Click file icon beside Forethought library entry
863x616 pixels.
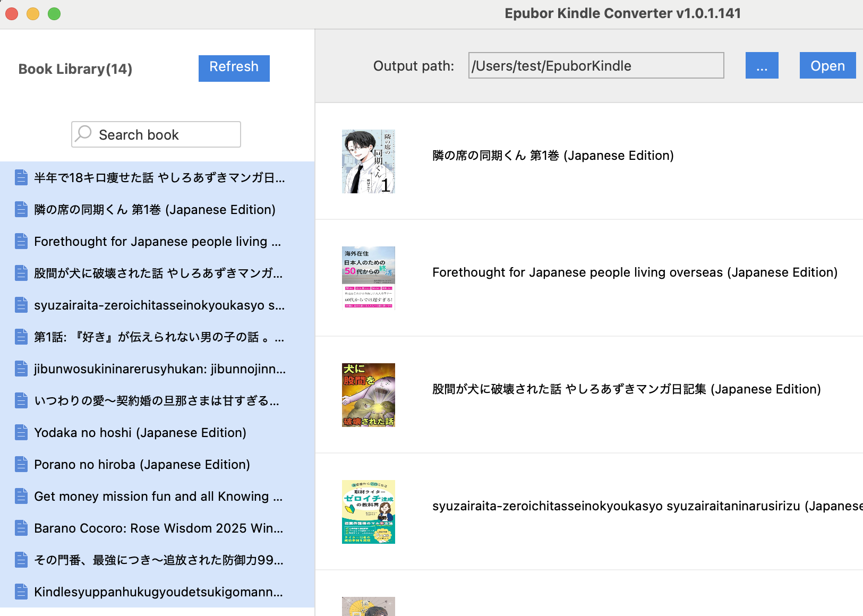tap(21, 241)
